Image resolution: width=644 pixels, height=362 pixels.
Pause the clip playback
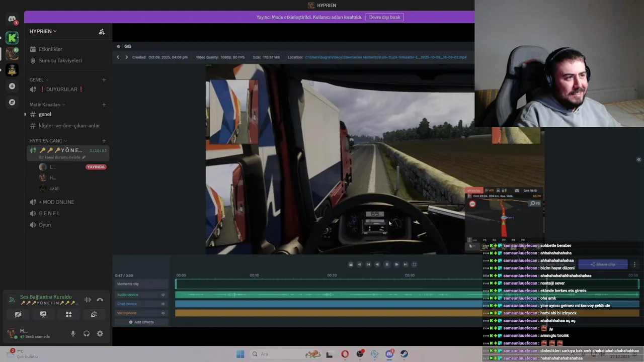point(387,264)
